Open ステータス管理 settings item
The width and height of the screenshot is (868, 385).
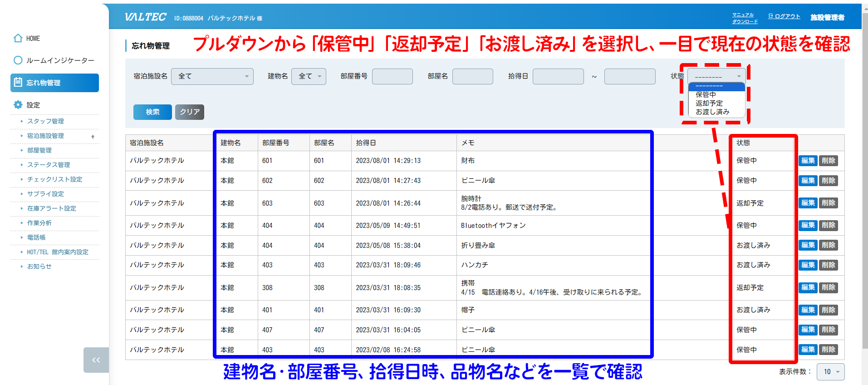pyautogui.click(x=49, y=165)
